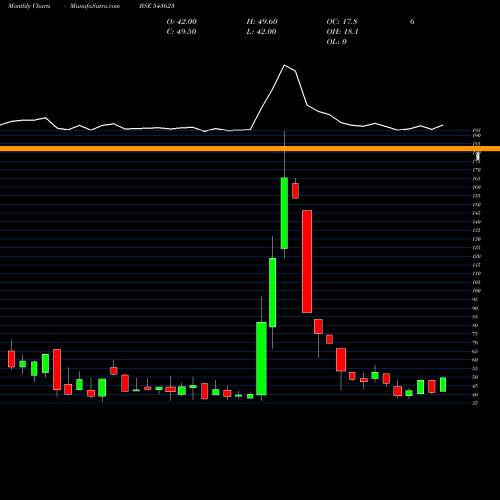Click the last green candlestick on the right
Viewport: 500px width, 500px height.
point(443,384)
